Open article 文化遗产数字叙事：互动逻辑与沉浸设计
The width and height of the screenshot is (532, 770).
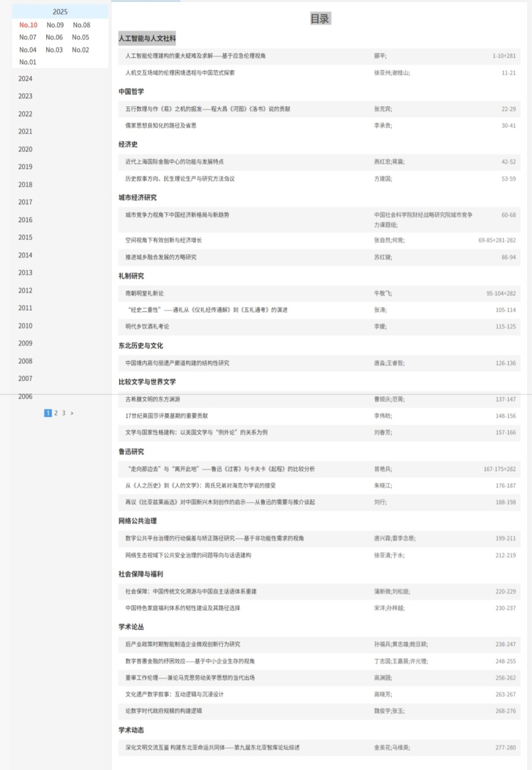(174, 694)
